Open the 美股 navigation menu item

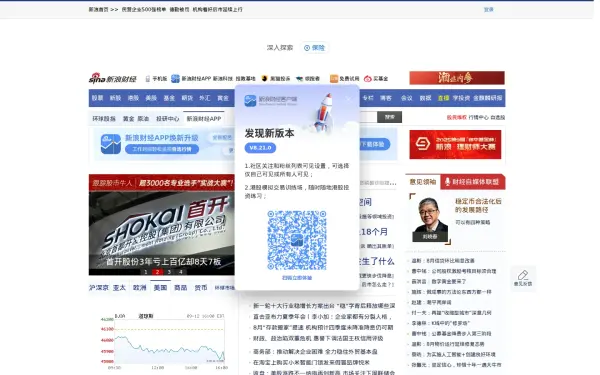(x=151, y=98)
